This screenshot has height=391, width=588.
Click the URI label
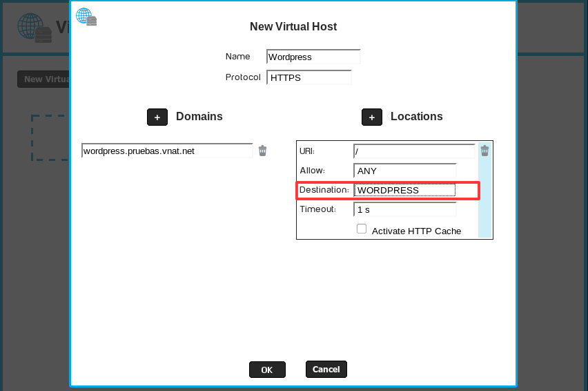pos(306,151)
